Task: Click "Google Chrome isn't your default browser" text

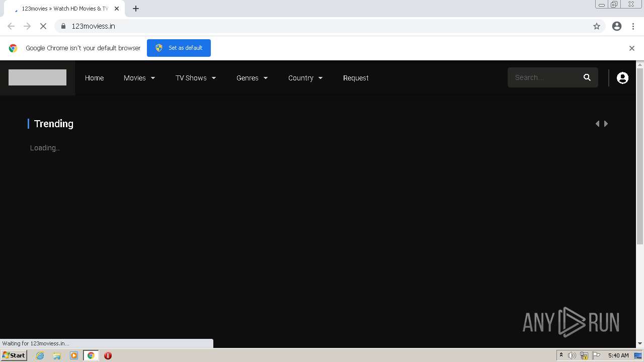Action: point(83,48)
